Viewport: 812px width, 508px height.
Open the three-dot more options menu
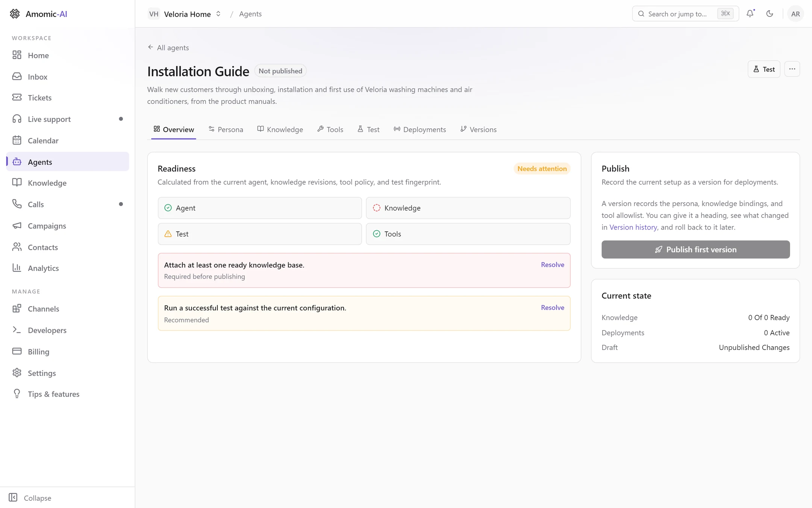[792, 69]
